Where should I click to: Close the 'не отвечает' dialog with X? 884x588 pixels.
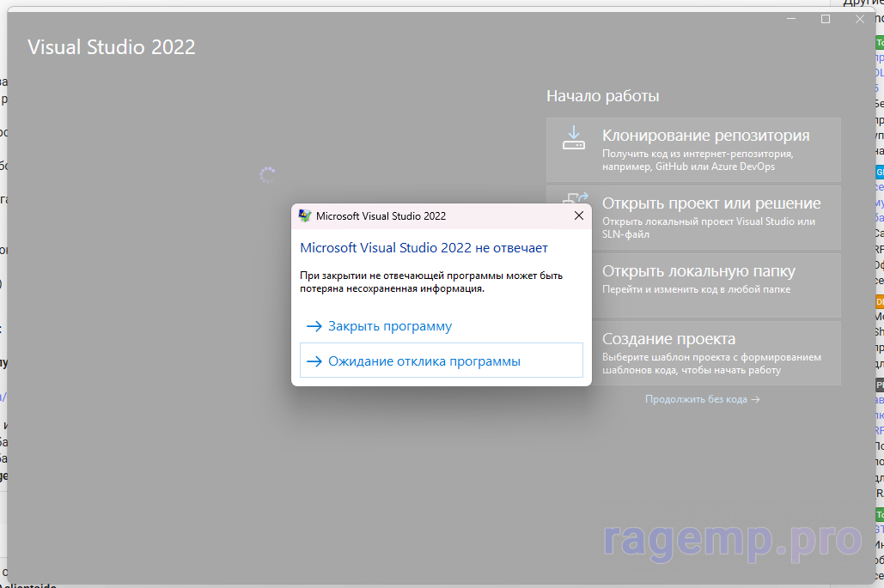point(578,215)
